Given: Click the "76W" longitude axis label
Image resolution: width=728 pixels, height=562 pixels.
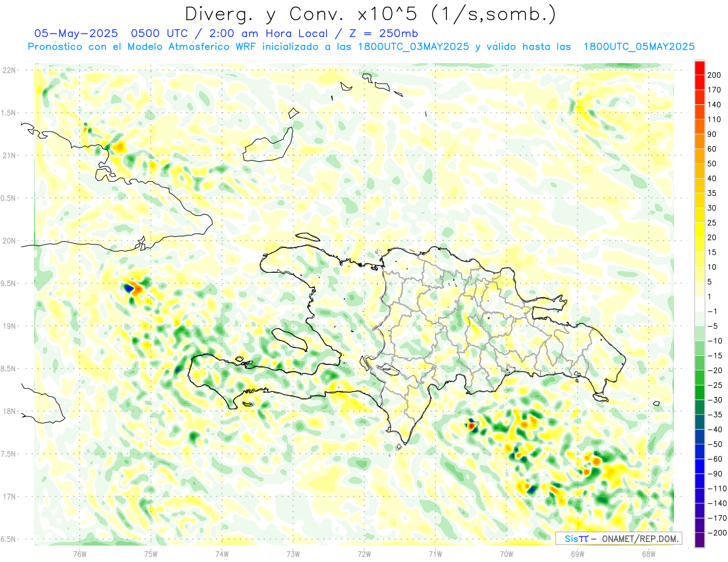Looking at the screenshot, I should [79, 553].
